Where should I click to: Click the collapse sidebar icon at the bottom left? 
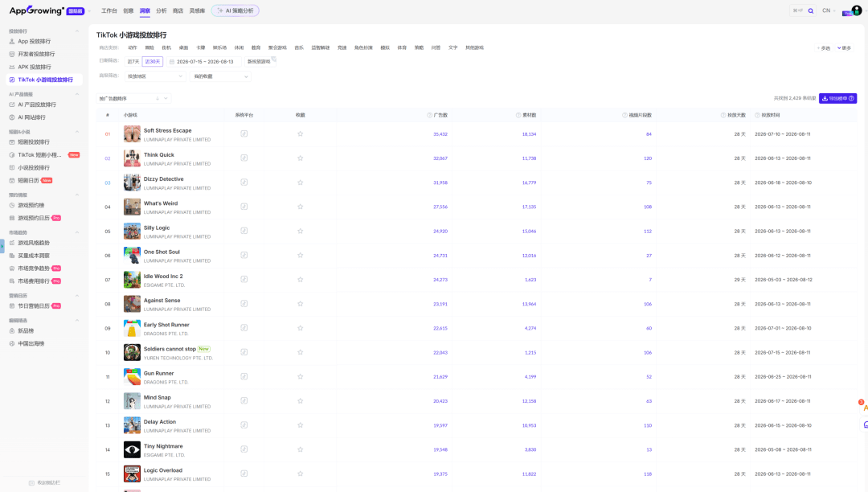pos(31,482)
